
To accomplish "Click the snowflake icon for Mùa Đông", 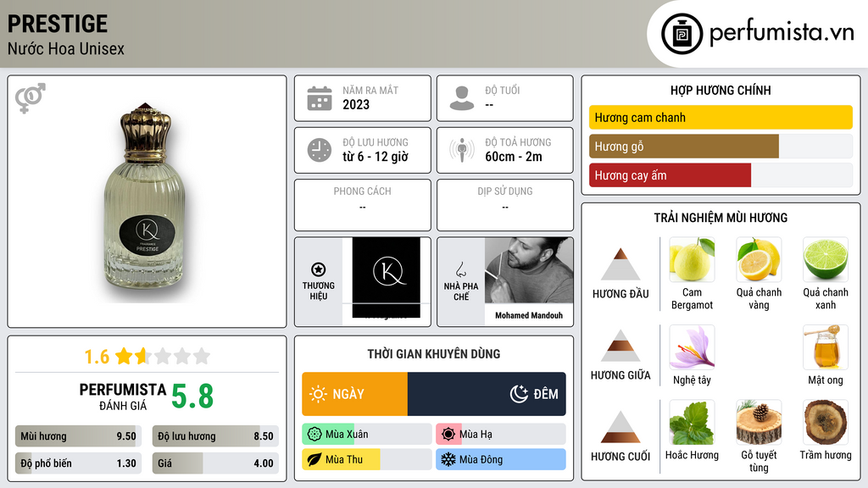I will [x=448, y=459].
